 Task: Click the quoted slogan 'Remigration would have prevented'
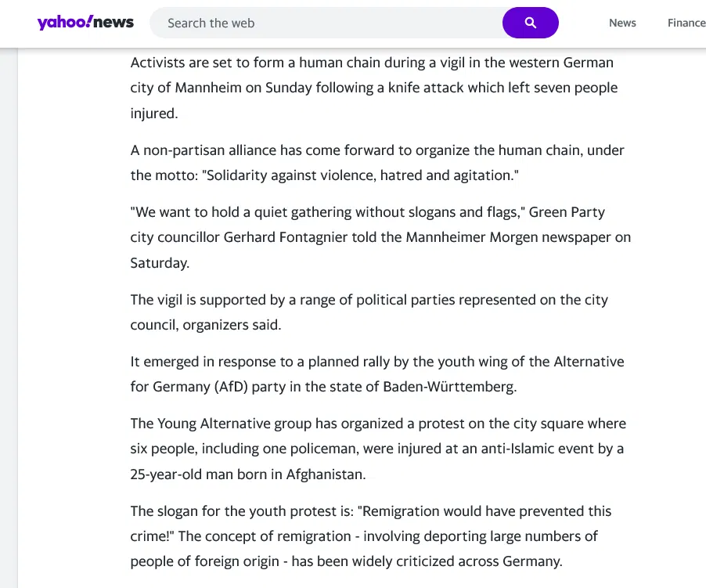(x=474, y=511)
